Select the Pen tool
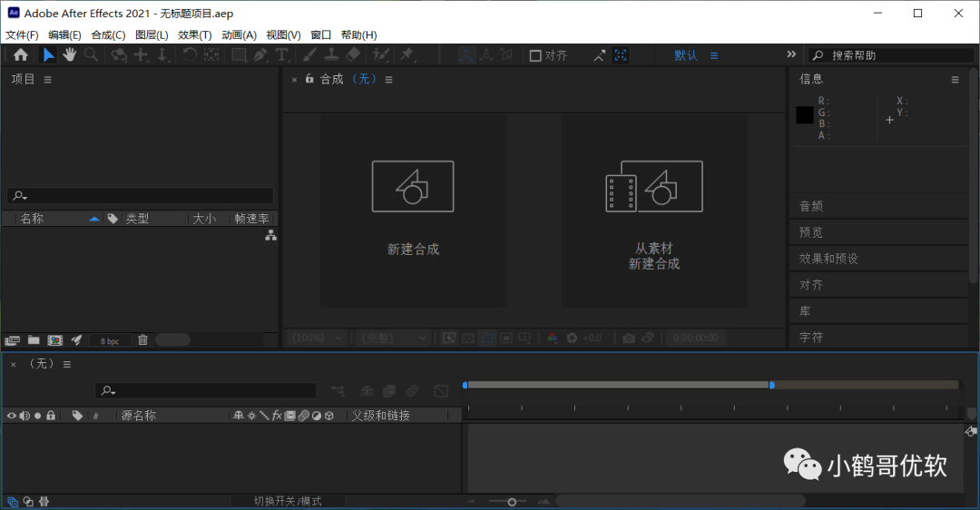This screenshot has height=510, width=980. 260,55
